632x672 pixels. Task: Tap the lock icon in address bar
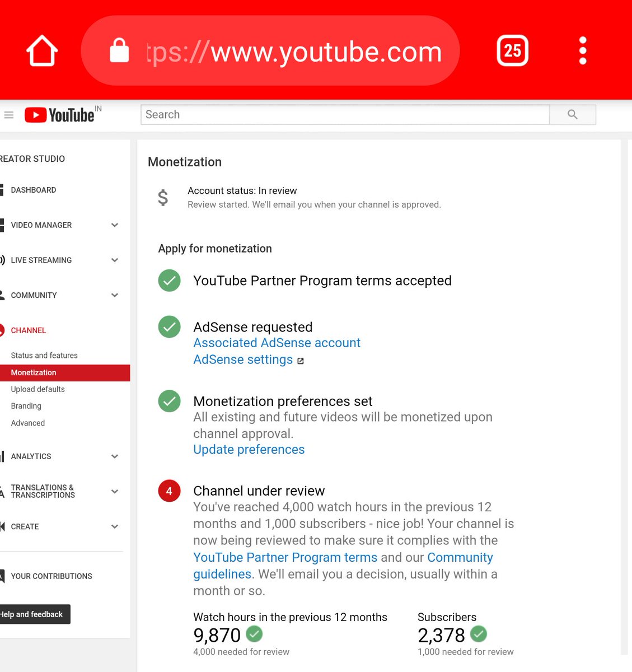pyautogui.click(x=119, y=50)
